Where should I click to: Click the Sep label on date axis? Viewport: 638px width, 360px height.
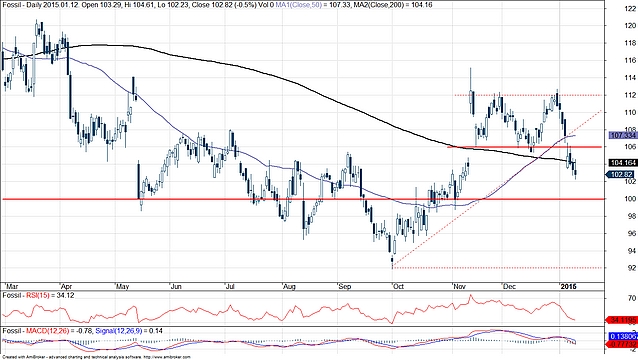344,286
